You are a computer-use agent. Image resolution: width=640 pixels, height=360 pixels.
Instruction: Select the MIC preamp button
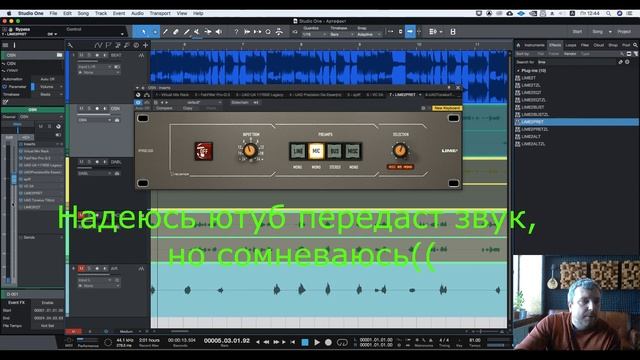coord(316,151)
